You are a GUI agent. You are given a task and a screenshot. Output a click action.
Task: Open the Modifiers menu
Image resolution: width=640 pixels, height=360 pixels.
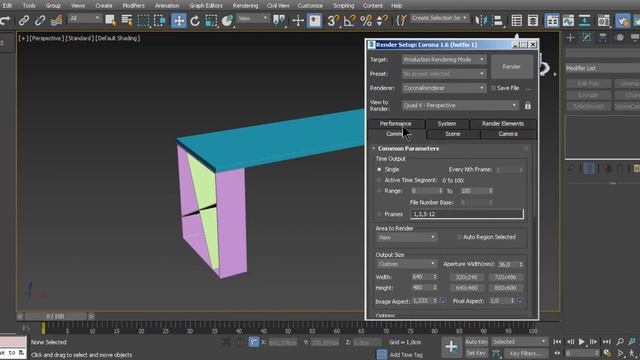133,5
